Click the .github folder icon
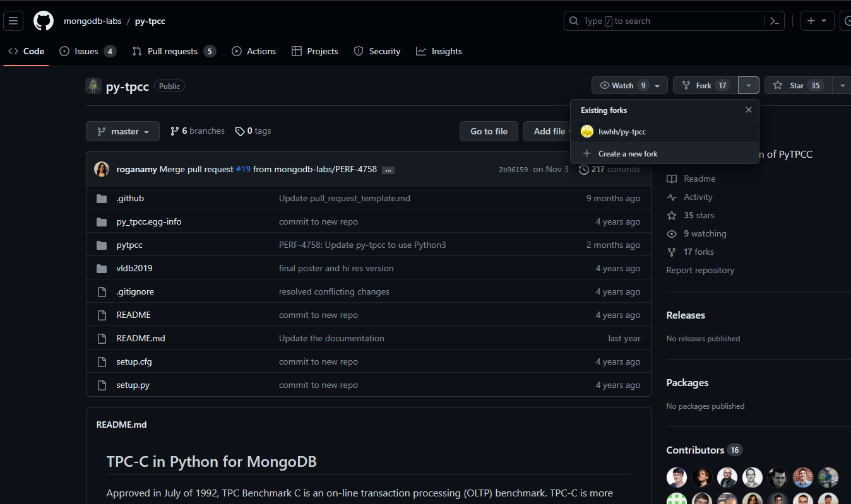The height and width of the screenshot is (504, 851). [x=102, y=198]
